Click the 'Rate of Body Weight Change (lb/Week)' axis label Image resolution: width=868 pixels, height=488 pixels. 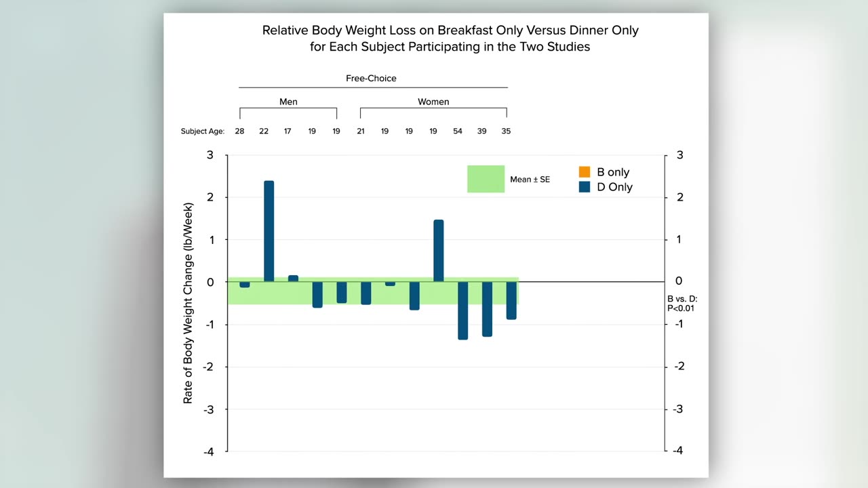188,303
